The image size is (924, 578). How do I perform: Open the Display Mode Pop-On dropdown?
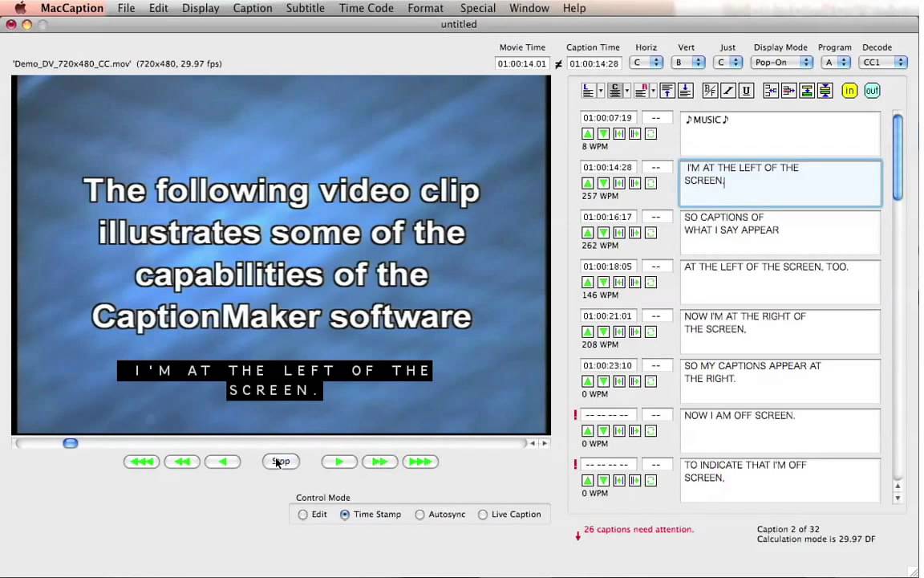pyautogui.click(x=782, y=63)
